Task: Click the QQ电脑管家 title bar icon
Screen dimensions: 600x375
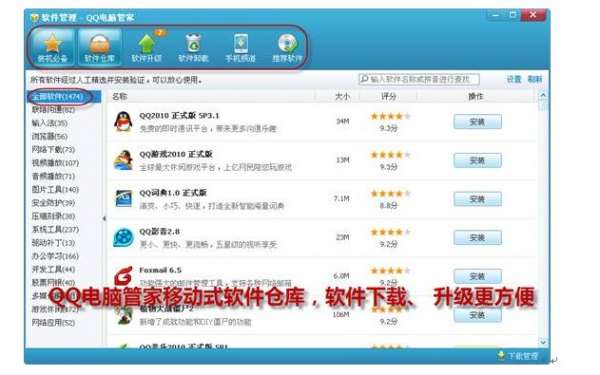Action: (34, 18)
